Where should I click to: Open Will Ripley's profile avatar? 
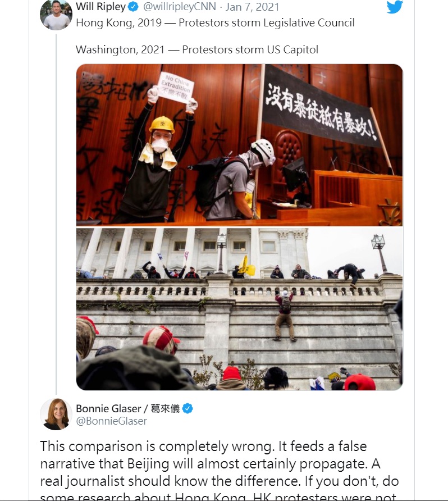point(56,15)
